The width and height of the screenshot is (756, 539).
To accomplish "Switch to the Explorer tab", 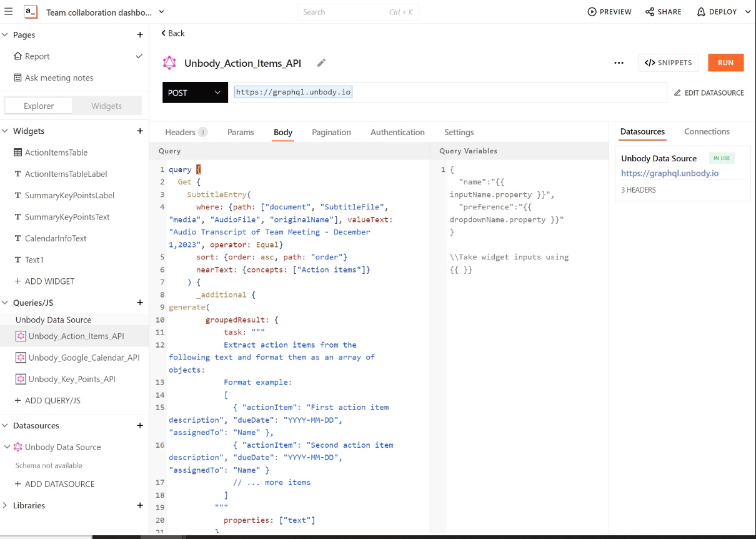I will [39, 106].
